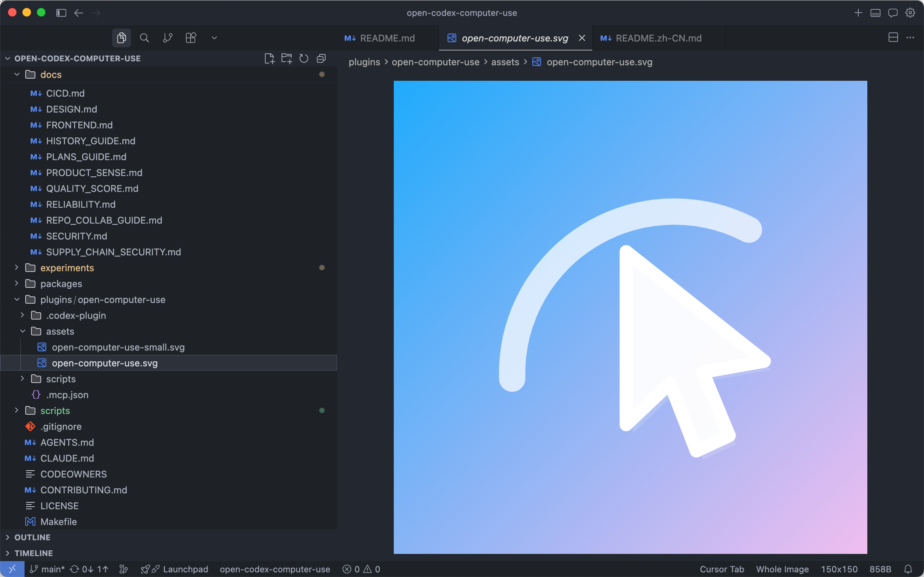Switch to the README.zh-CN.md tab
The height and width of the screenshot is (577, 924).
coord(658,38)
